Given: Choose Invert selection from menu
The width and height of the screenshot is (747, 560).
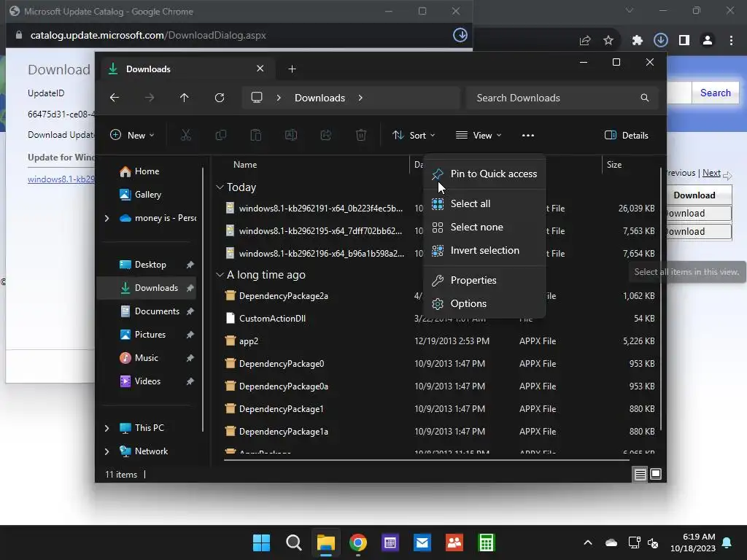Looking at the screenshot, I should click(x=484, y=251).
